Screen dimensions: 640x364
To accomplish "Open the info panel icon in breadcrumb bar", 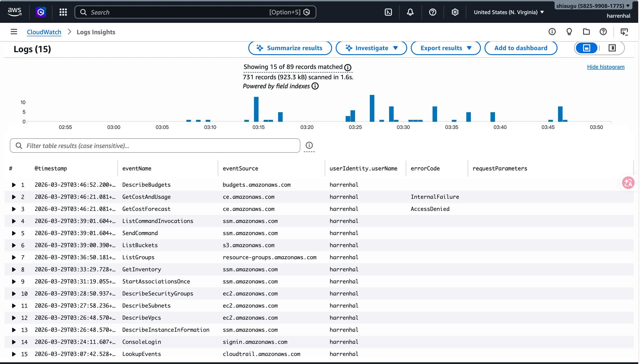I will (x=552, y=32).
